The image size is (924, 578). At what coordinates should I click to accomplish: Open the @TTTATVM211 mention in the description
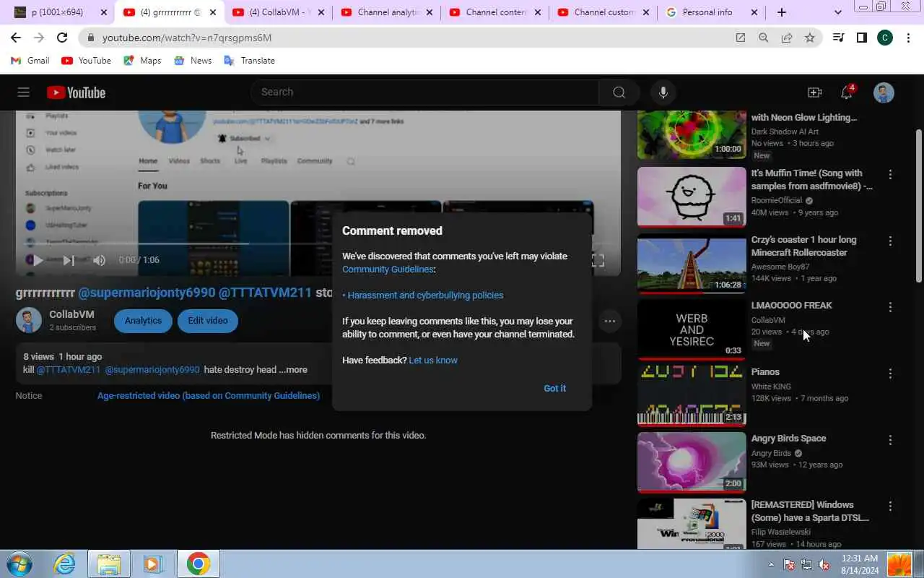69,370
